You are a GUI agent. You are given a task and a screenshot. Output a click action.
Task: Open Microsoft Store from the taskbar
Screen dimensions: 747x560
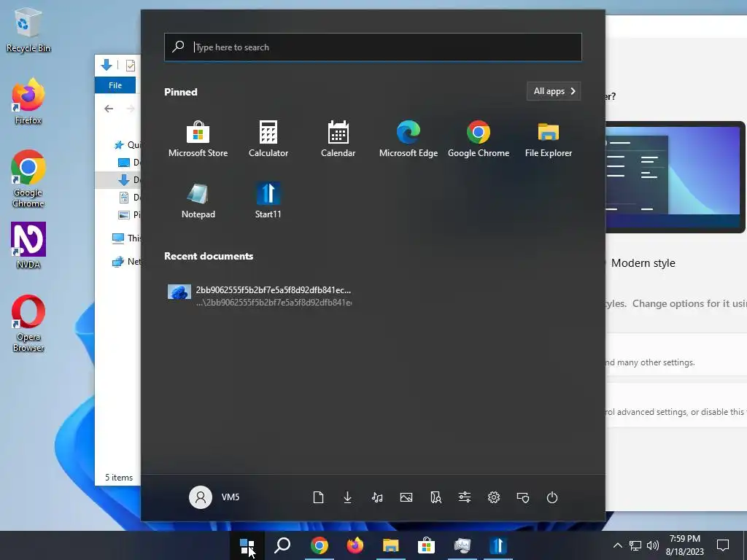(426, 545)
